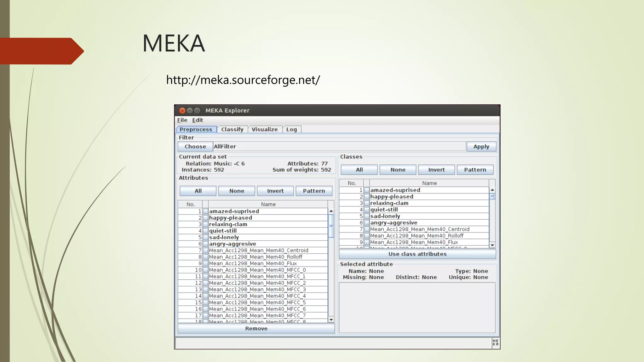Select None in Attributes panel
The image size is (644, 362).
(x=237, y=191)
